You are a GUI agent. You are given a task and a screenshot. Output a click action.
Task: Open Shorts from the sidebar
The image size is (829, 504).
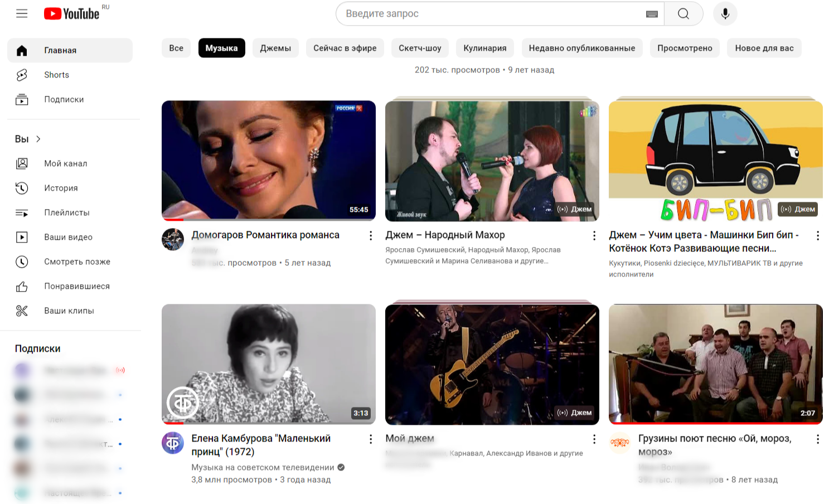coord(56,75)
